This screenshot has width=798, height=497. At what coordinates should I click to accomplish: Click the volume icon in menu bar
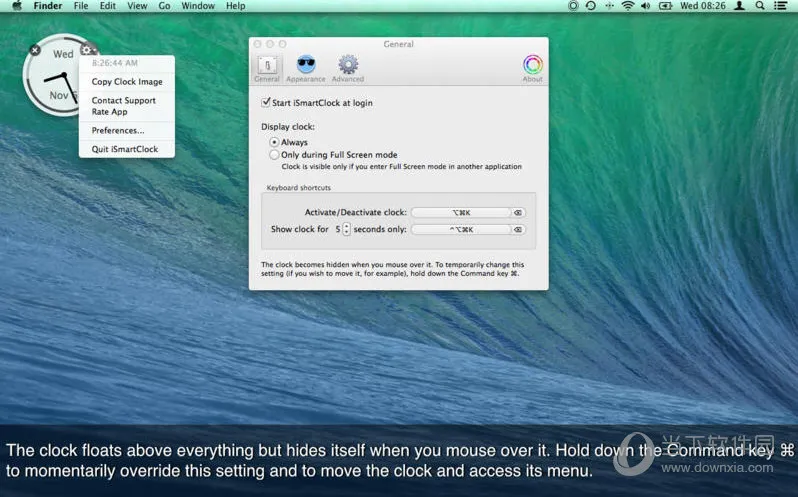(646, 6)
